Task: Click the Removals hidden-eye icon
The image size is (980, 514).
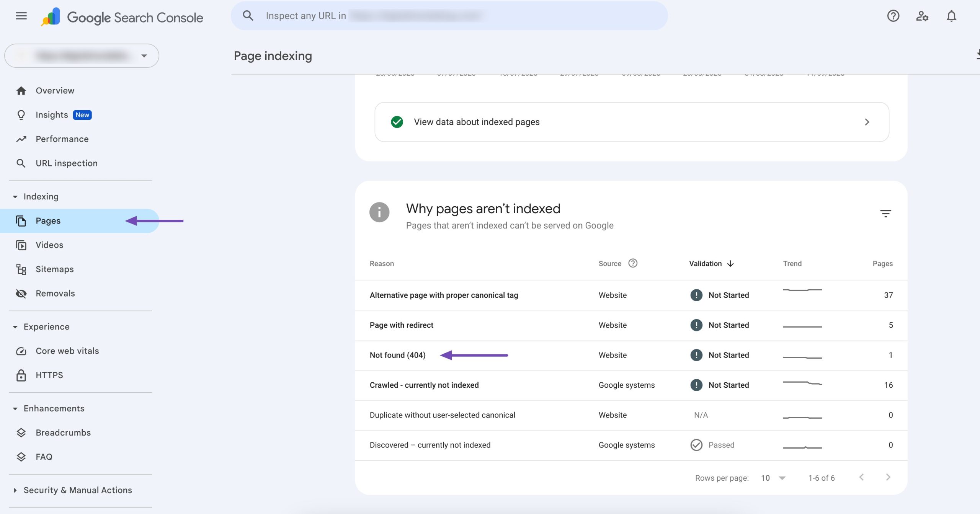Action: (21, 294)
